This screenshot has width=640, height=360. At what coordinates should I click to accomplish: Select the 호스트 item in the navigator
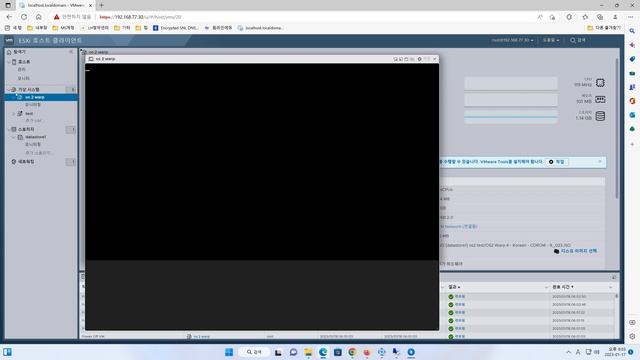(x=24, y=62)
